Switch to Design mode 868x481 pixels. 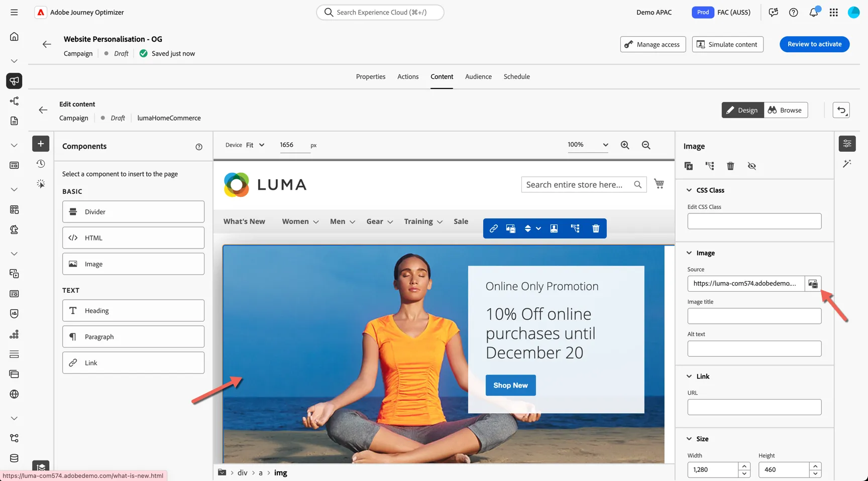(x=742, y=110)
